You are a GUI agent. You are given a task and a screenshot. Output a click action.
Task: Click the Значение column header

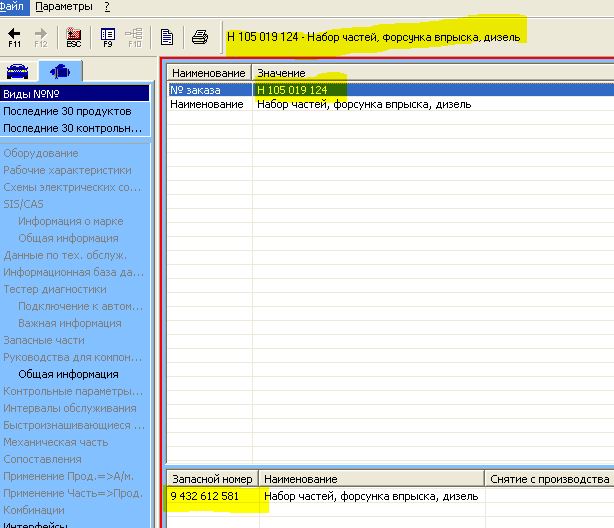coord(281,73)
